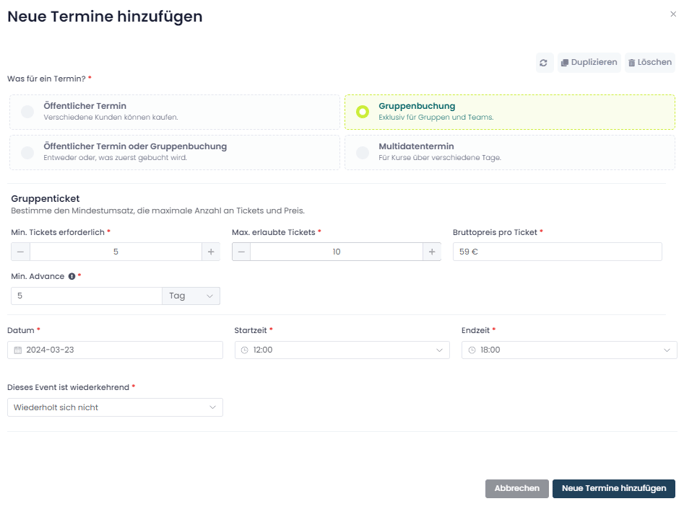684x509 pixels.
Task: Expand the Endzeit 18:00 dropdown
Action: (569, 350)
